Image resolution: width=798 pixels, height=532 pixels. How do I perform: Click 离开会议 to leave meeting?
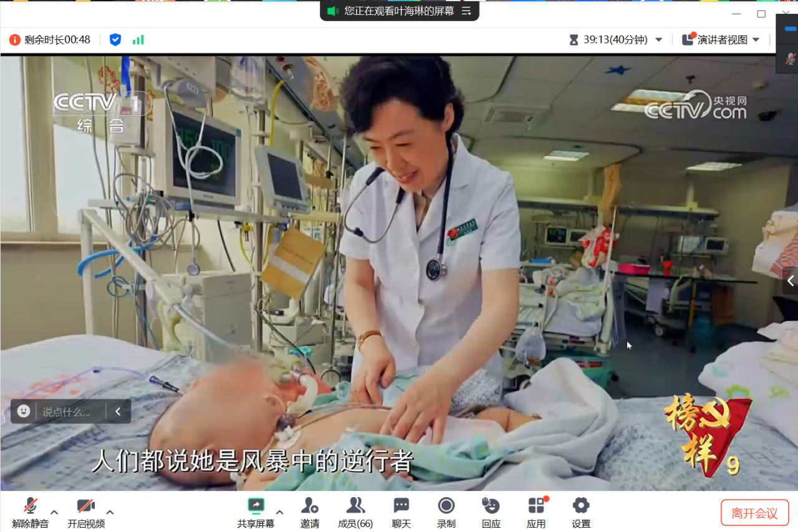(754, 513)
